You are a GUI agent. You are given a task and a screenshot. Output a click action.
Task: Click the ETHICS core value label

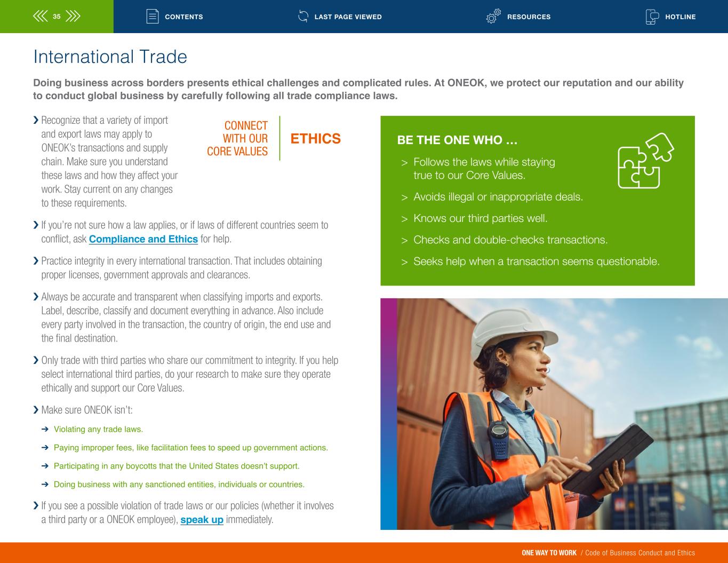[316, 139]
